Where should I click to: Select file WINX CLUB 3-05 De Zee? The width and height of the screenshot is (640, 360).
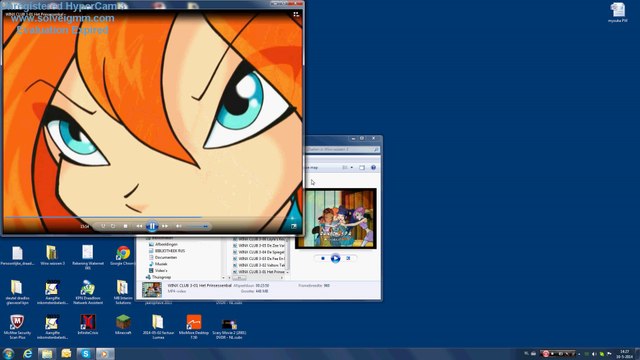pos(258,245)
